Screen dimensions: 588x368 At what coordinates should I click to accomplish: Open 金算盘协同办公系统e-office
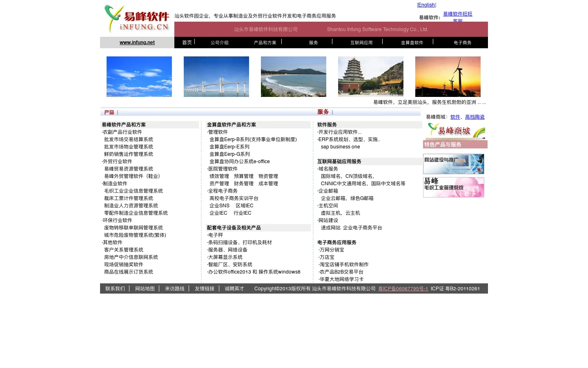240,162
